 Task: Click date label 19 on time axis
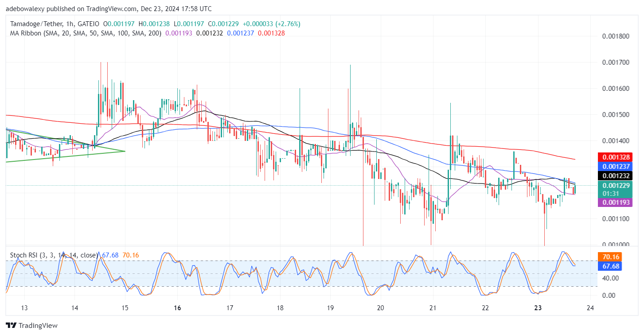[330, 308]
